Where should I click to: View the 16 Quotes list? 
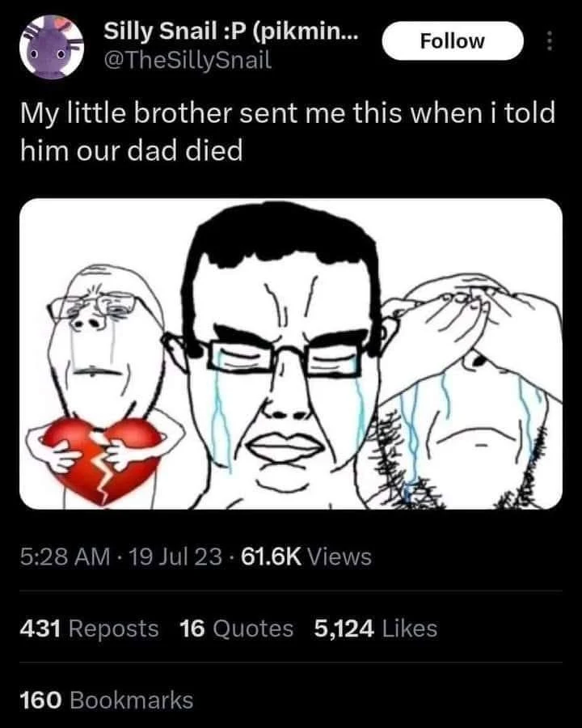click(236, 629)
